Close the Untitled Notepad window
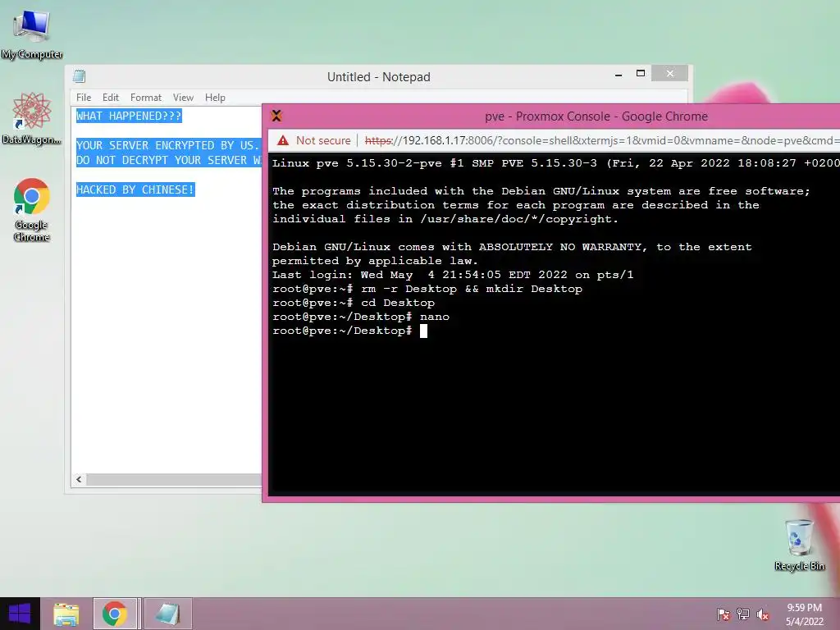 click(669, 73)
